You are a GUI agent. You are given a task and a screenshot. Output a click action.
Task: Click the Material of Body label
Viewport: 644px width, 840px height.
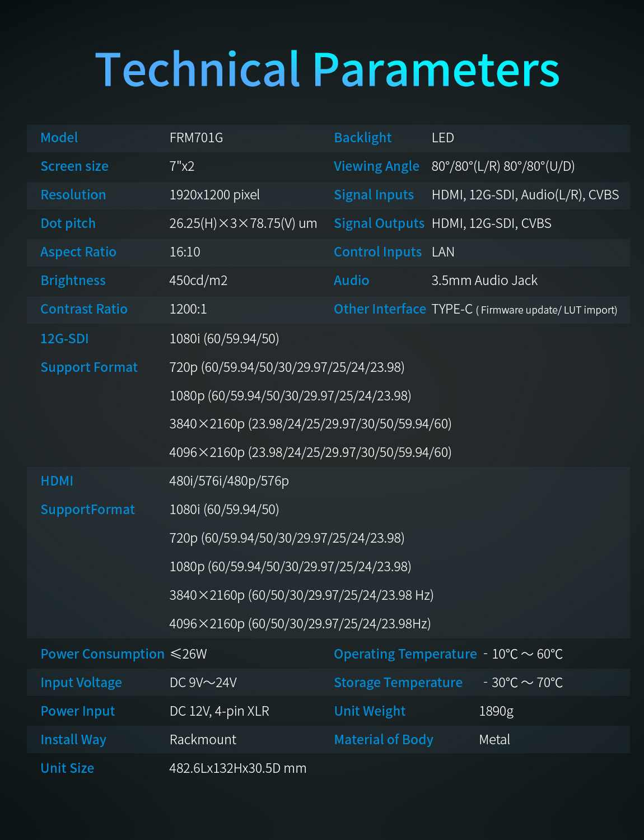point(384,740)
